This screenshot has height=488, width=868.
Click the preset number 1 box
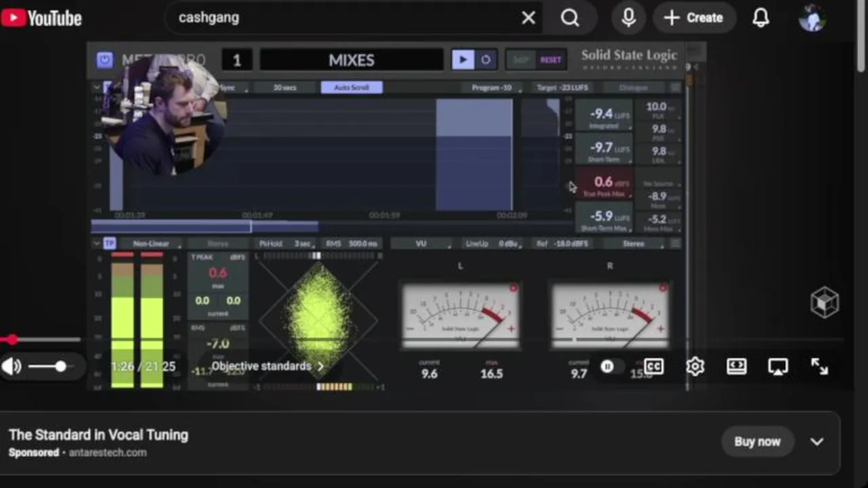tap(237, 60)
